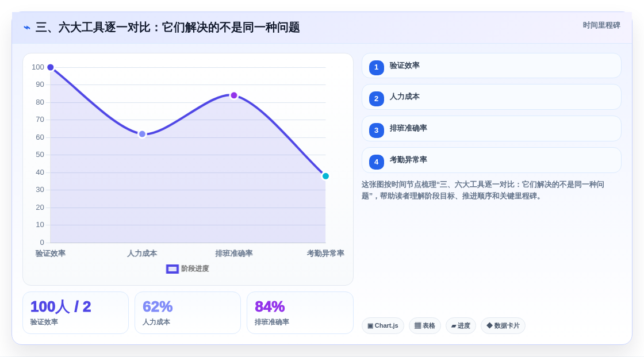Click the 数据卡片 tag

pos(503,326)
